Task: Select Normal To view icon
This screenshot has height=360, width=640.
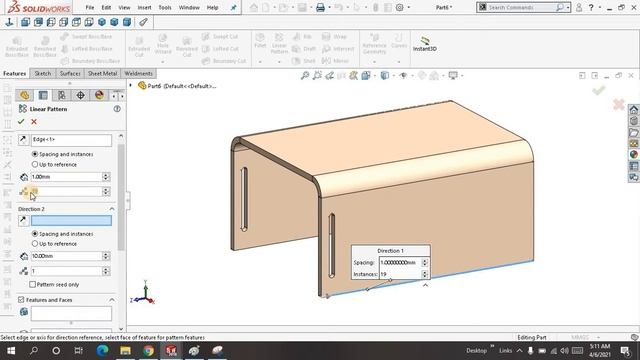Action: click(x=9, y=22)
